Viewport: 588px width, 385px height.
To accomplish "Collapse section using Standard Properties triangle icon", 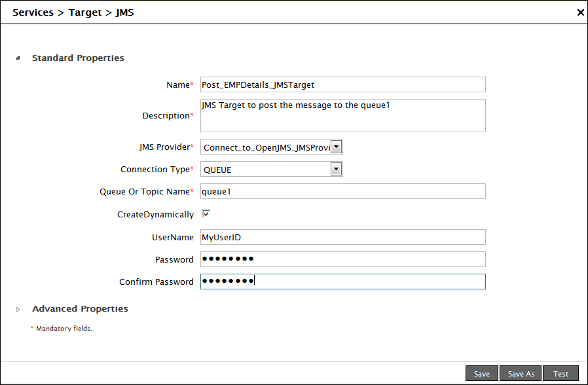I will (18, 58).
